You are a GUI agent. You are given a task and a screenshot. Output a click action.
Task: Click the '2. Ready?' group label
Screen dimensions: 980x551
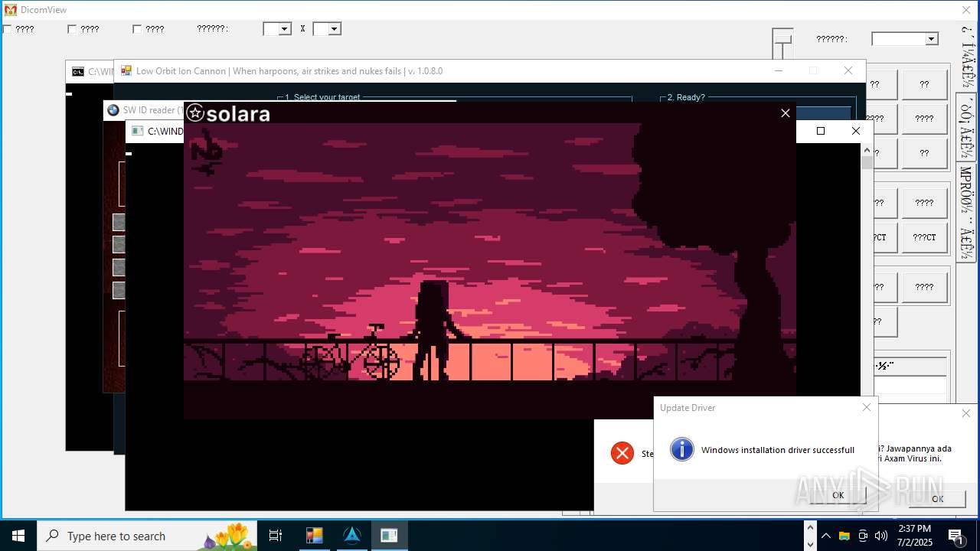click(686, 98)
